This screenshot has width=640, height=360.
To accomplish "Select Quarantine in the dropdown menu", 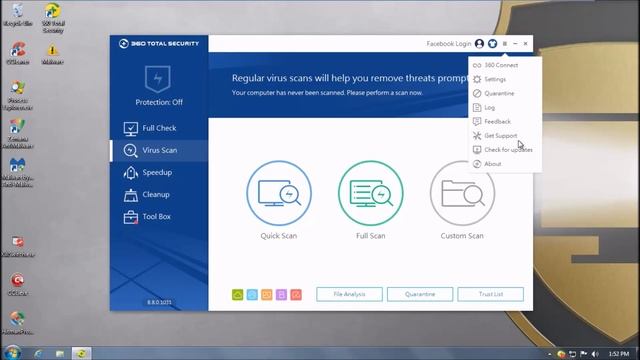I will tap(505, 93).
